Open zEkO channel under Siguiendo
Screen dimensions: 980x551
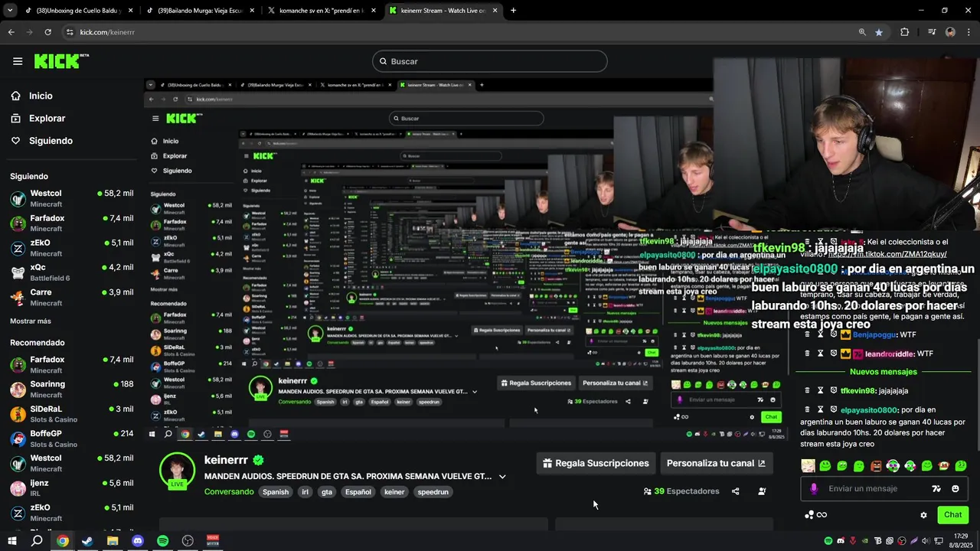point(71,248)
